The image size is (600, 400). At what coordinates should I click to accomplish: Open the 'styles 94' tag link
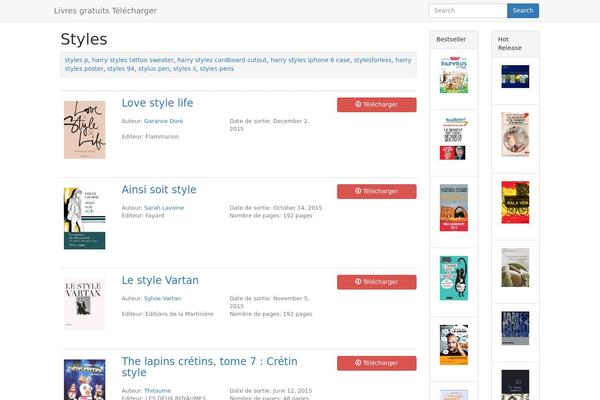pyautogui.click(x=121, y=69)
